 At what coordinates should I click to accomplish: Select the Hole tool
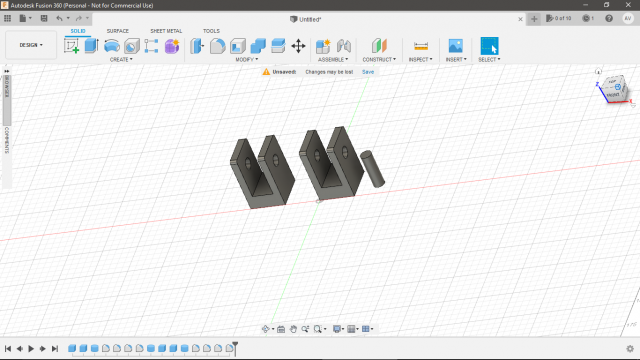pyautogui.click(x=131, y=46)
